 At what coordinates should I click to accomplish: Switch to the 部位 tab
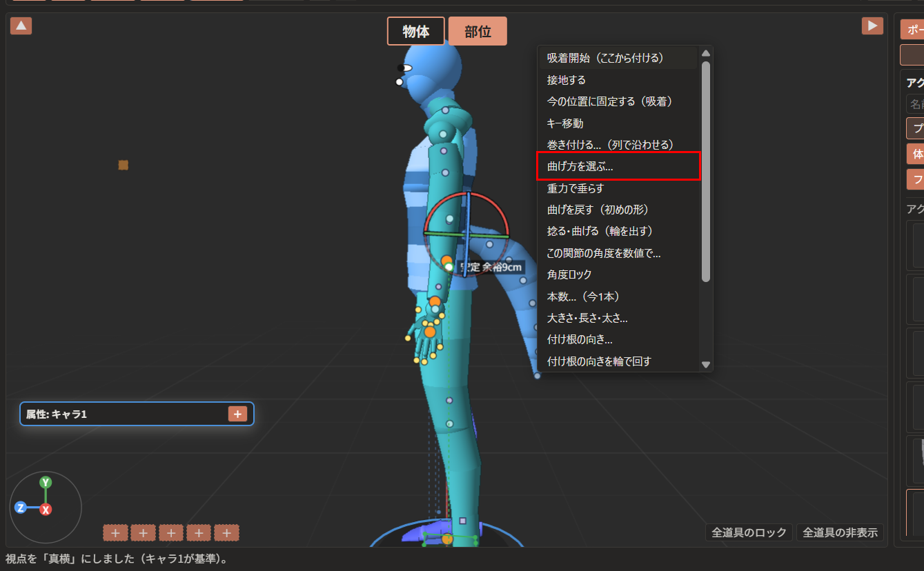(478, 32)
